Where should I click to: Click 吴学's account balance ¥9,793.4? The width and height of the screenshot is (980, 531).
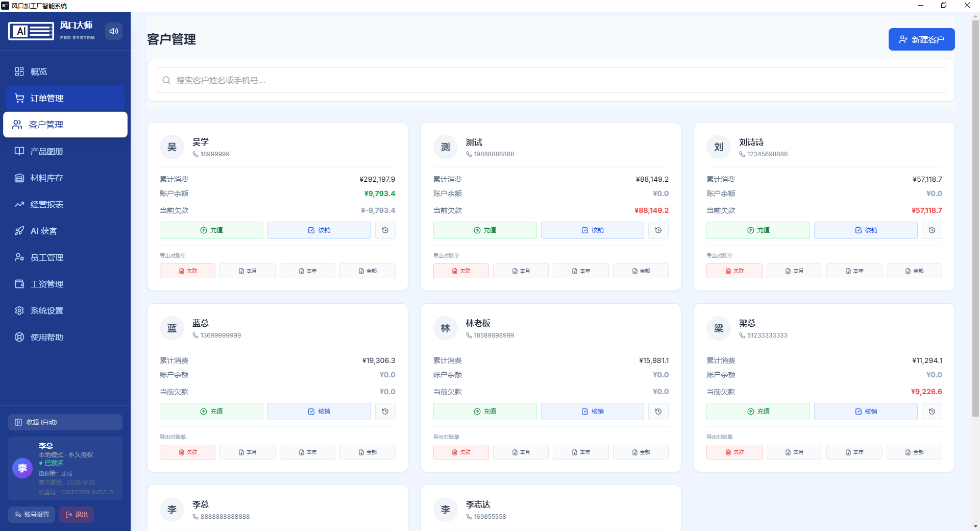(380, 194)
